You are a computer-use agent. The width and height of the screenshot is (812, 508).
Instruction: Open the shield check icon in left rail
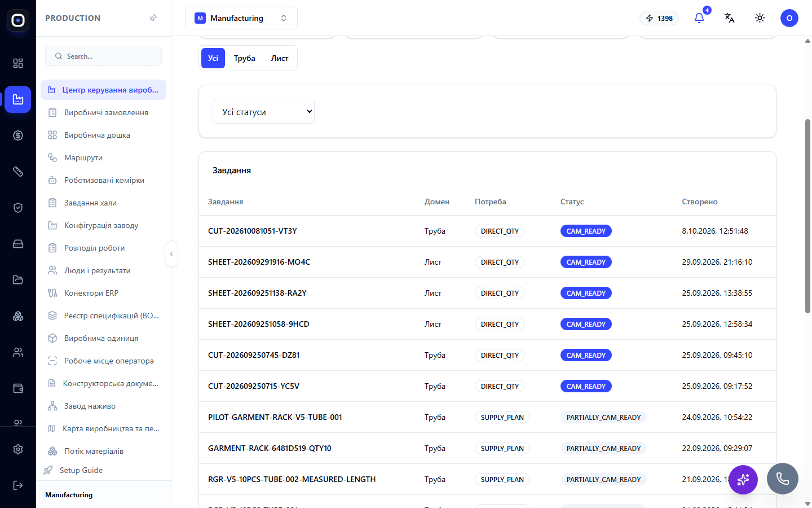18,208
